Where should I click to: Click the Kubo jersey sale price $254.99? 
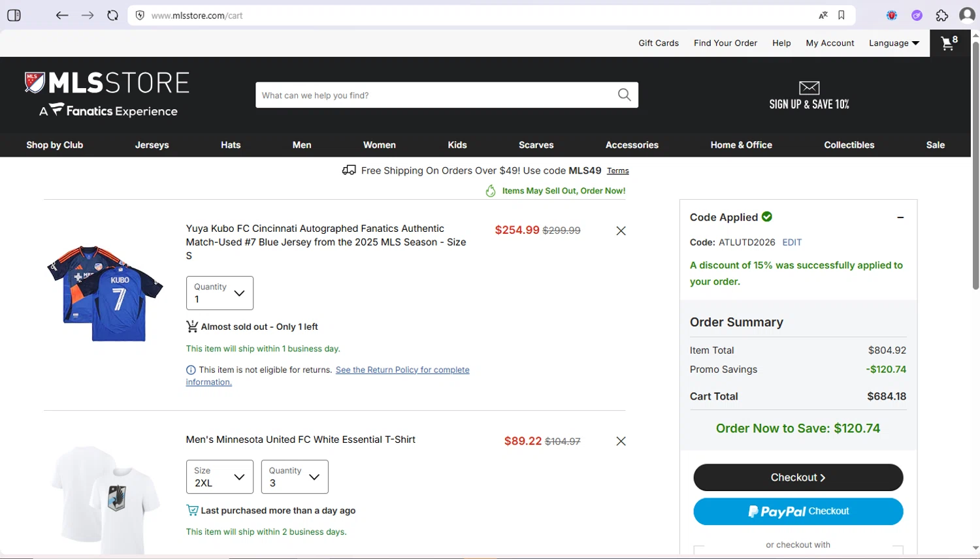point(517,230)
